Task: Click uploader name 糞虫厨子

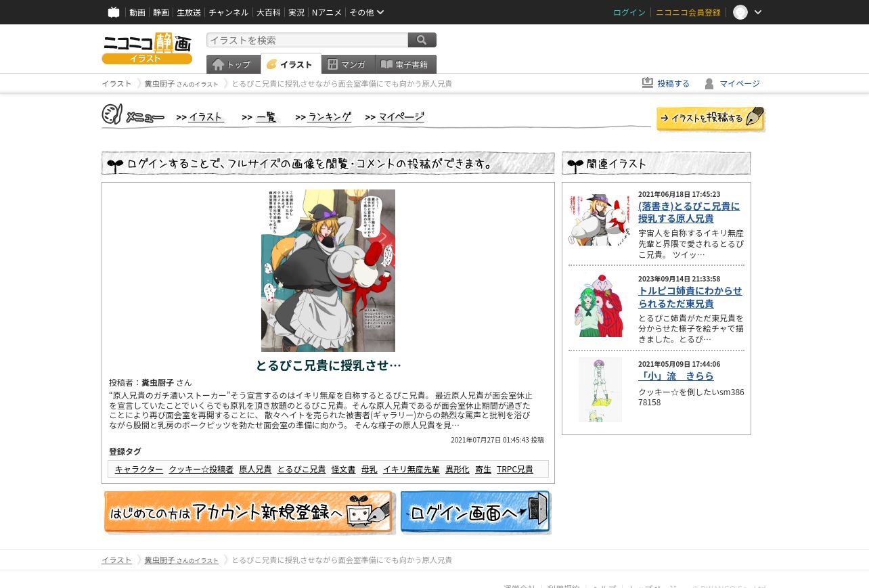Action: 158,382
